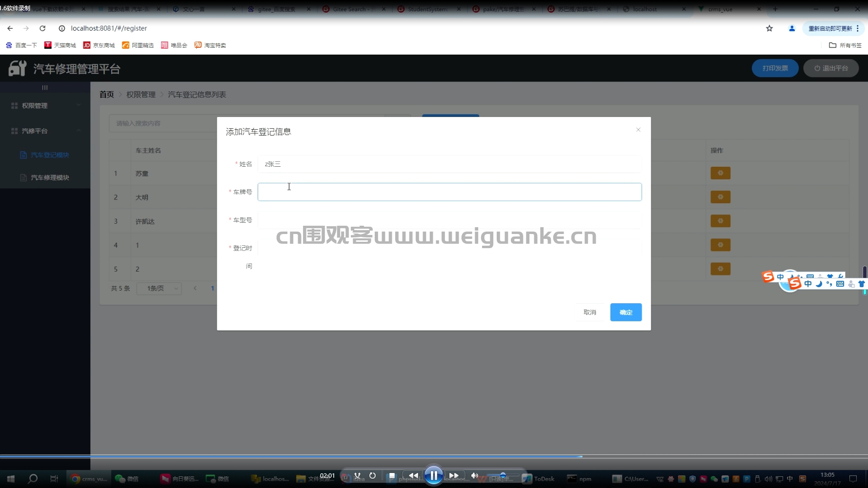Viewport: 868px width, 488px height.
Task: Reload the localhost page
Action: coord(42,28)
